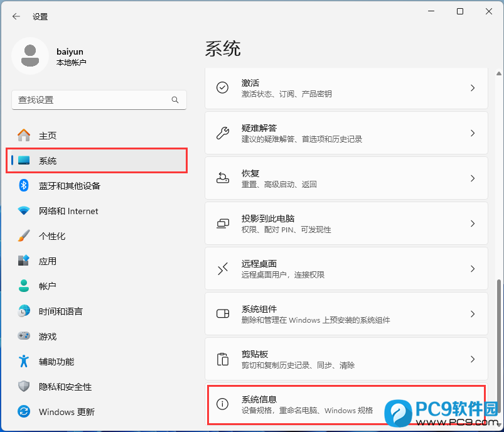Click the wrench icon beside 疑难解答
The width and height of the screenshot is (504, 432).
[222, 133]
